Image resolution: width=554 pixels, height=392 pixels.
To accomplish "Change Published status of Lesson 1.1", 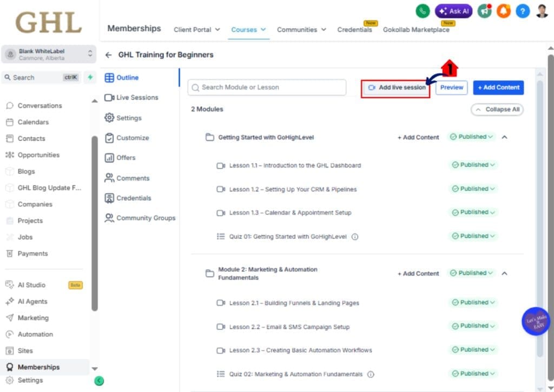I will [x=473, y=165].
